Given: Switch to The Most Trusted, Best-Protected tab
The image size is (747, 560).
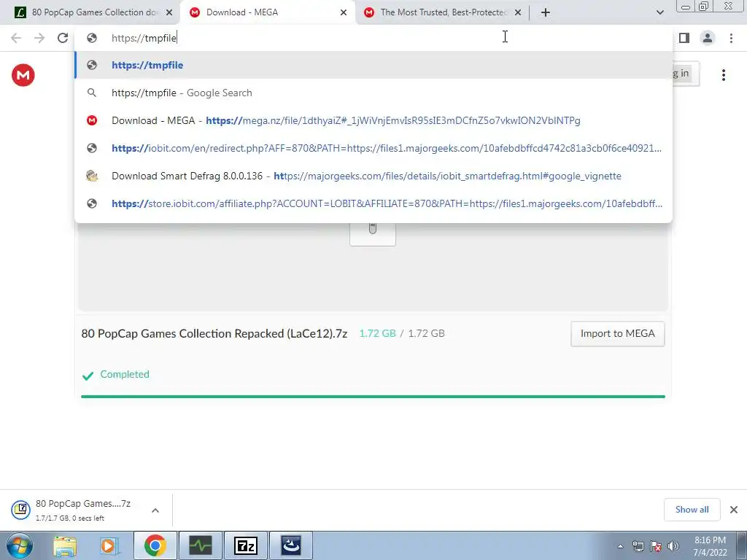Looking at the screenshot, I should pos(443,12).
